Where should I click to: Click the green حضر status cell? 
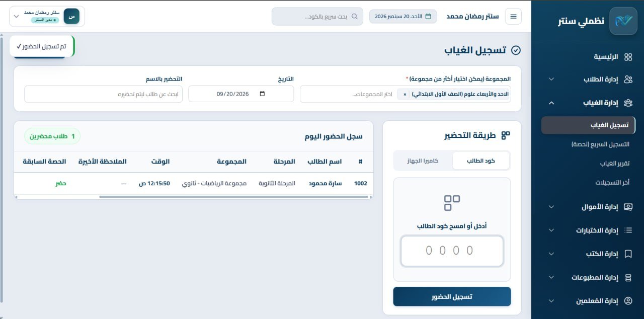pyautogui.click(x=61, y=184)
